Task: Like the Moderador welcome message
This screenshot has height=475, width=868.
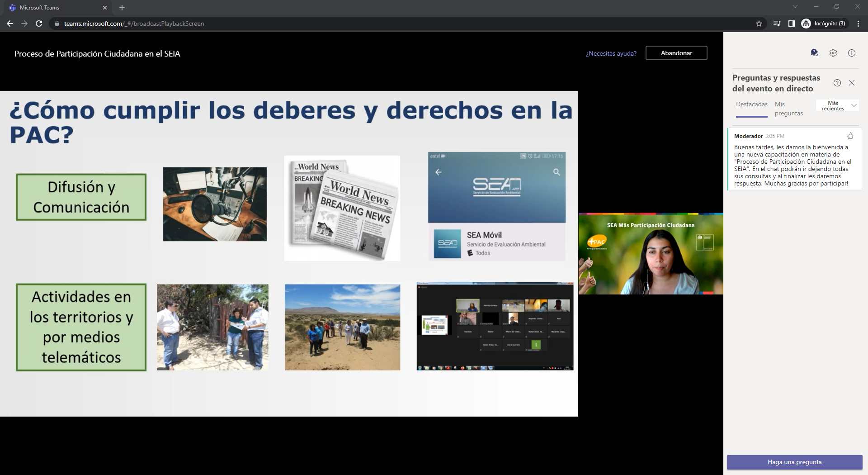Action: pos(850,136)
